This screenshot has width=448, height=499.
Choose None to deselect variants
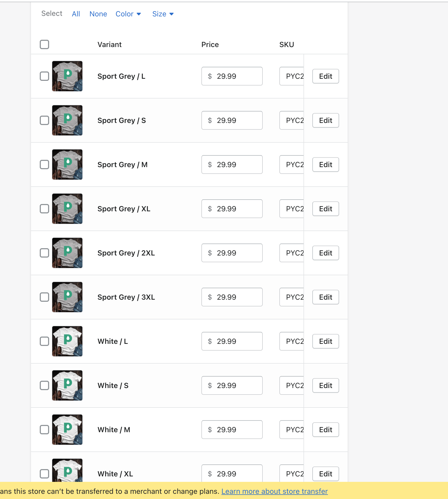pos(98,14)
